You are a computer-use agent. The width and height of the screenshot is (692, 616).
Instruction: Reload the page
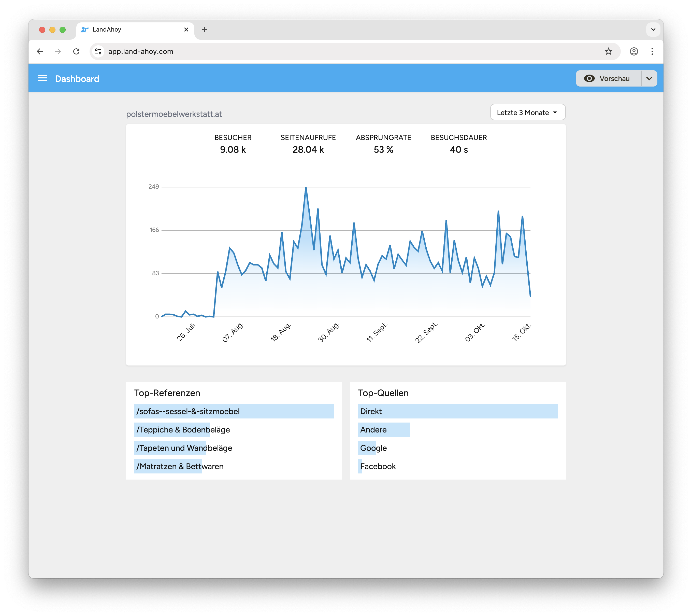pyautogui.click(x=77, y=51)
